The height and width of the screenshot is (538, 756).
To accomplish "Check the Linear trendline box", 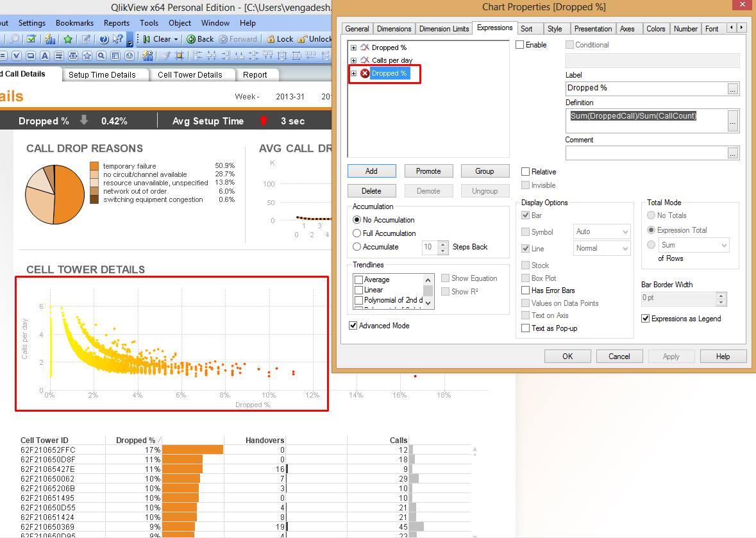I will (358, 290).
